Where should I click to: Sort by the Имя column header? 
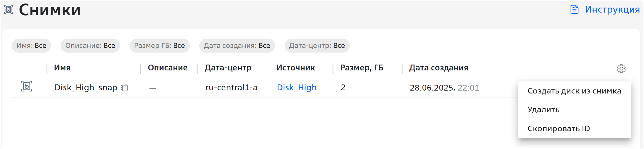point(62,68)
